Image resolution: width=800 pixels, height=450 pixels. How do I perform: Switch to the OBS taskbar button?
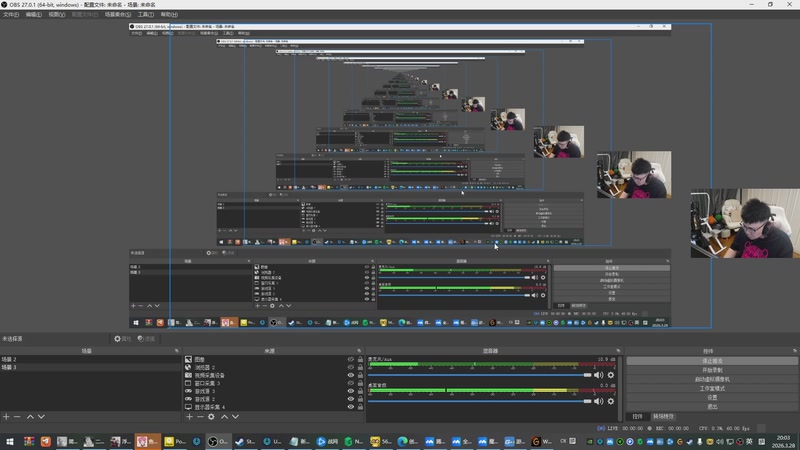[218, 441]
